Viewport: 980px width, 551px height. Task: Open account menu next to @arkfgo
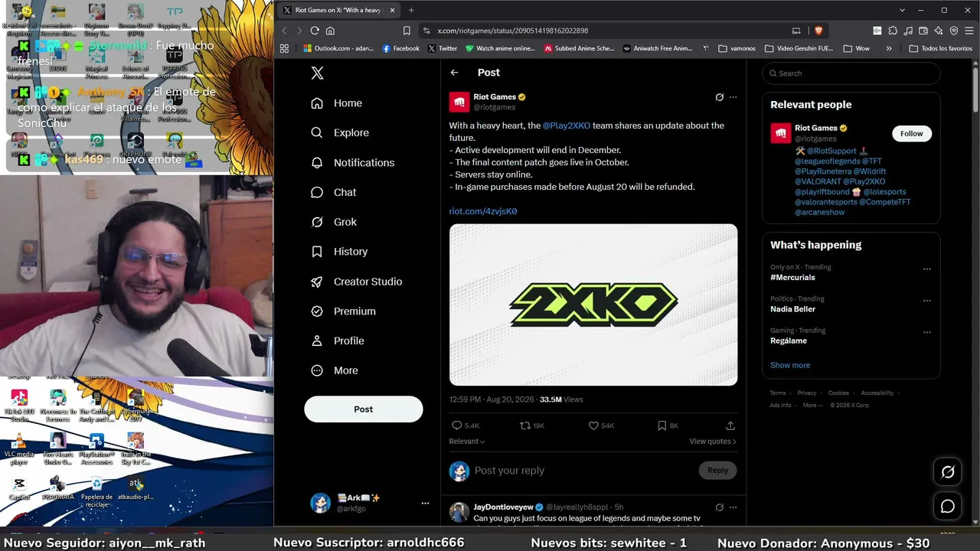[x=425, y=503]
